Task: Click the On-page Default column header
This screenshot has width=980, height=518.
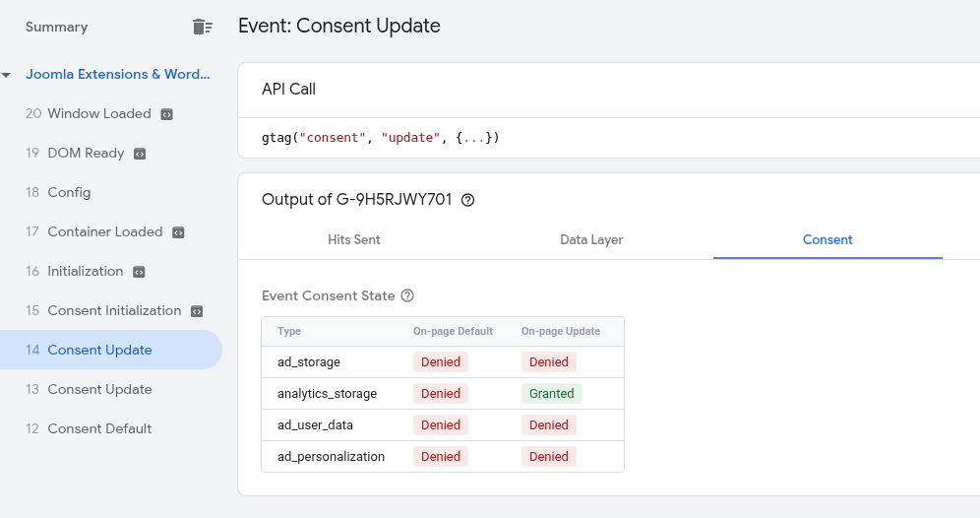Action: (x=454, y=331)
